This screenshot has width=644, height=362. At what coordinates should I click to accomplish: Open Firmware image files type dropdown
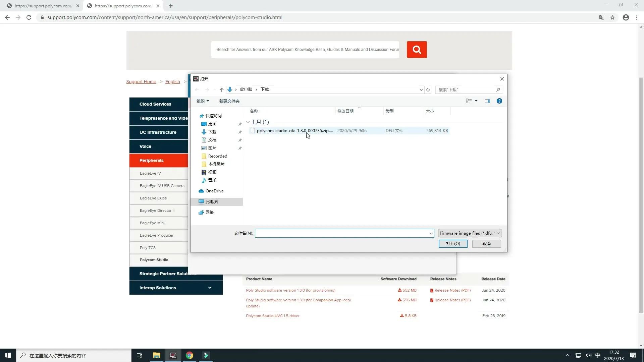[470, 233]
